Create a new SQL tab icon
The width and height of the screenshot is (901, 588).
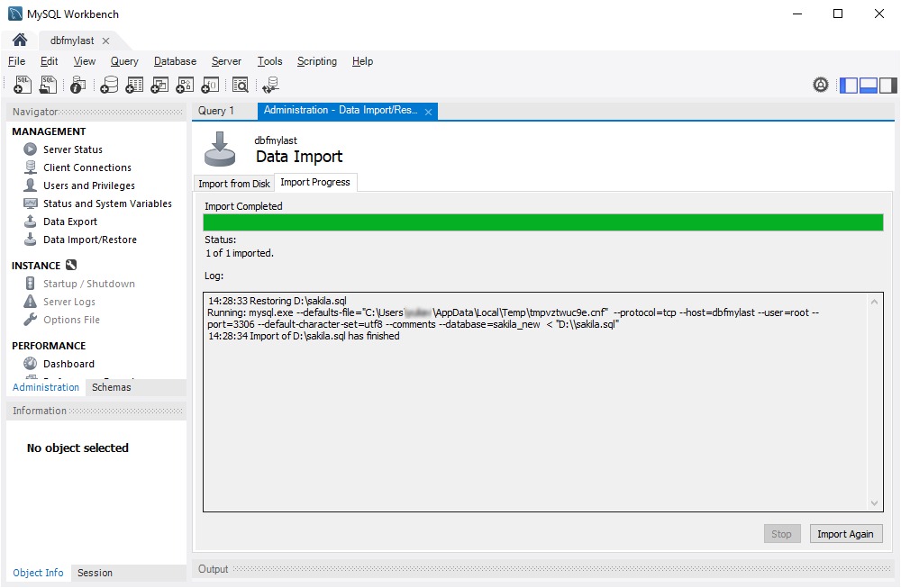click(x=22, y=85)
